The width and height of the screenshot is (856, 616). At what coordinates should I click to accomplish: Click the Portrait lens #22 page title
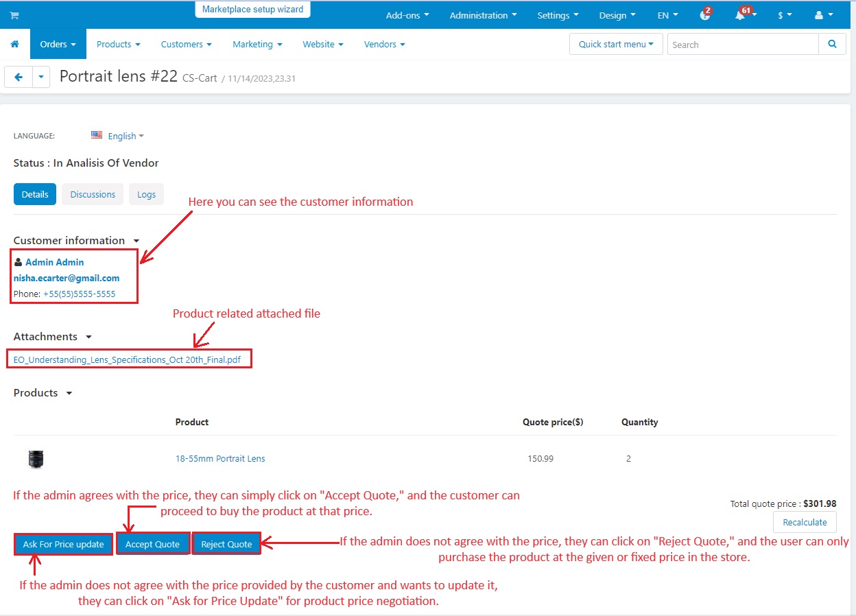119,76
